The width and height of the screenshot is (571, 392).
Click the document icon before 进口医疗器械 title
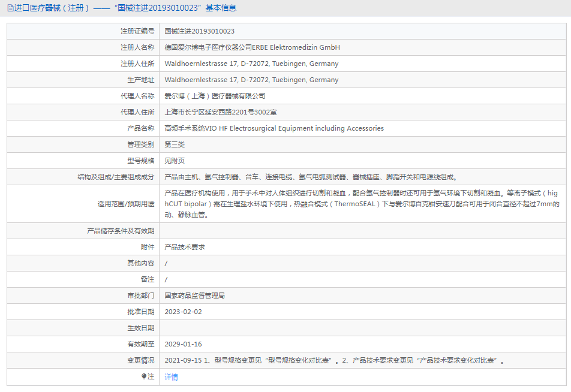pos(10,8)
